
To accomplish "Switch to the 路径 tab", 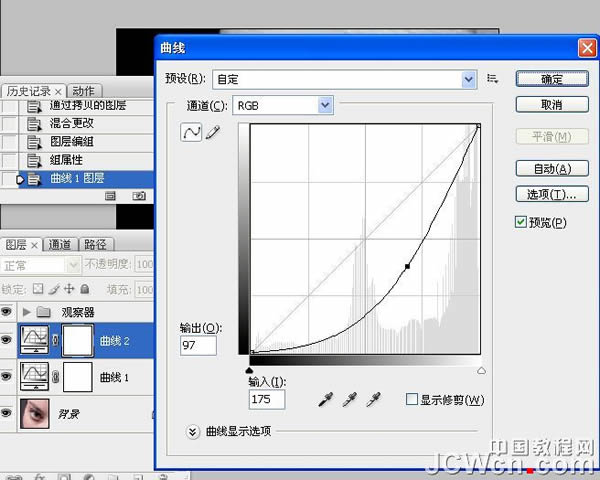I will [x=96, y=245].
